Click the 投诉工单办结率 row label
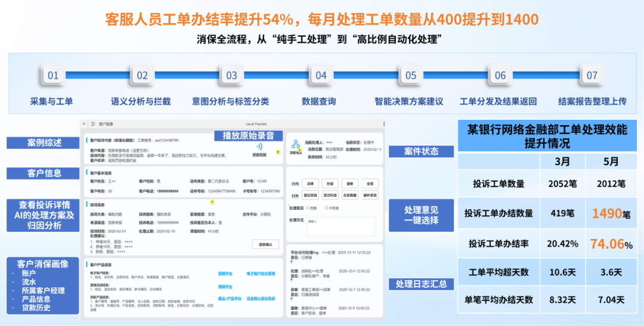This screenshot has width=644, height=326. (498, 244)
